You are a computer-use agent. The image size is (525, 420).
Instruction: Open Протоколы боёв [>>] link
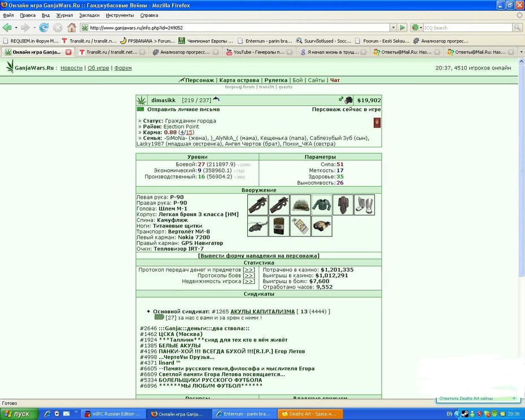point(249,275)
